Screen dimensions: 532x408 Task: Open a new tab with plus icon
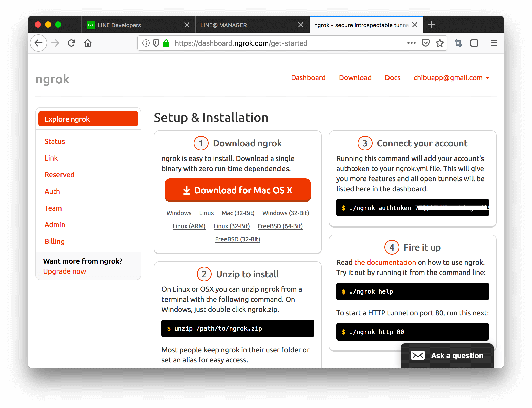[x=432, y=25]
